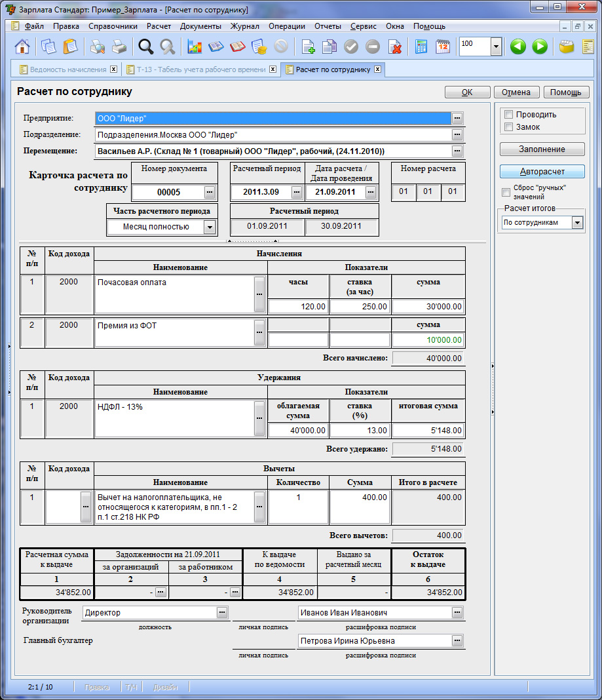
Task: Click the blue open book icon
Action: [216, 47]
